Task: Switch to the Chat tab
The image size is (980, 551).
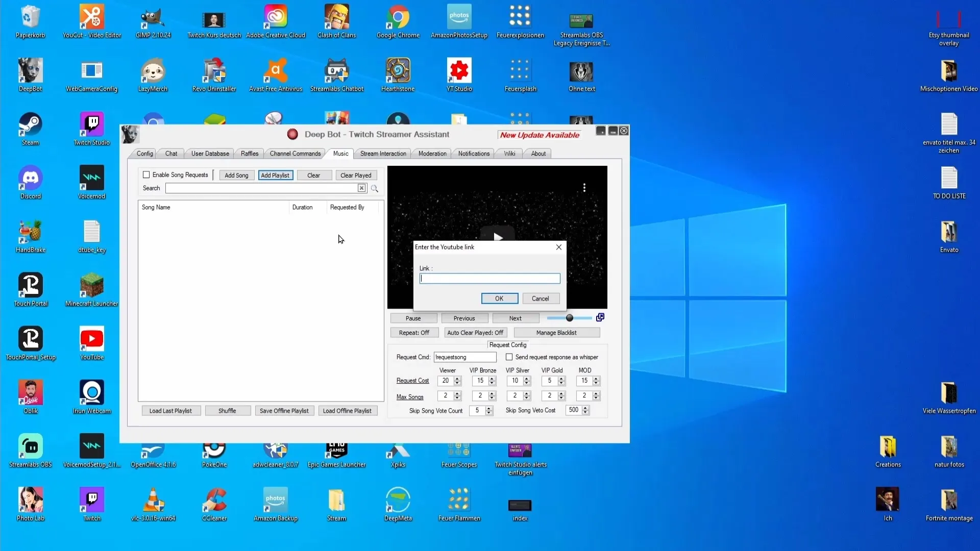Action: click(171, 154)
